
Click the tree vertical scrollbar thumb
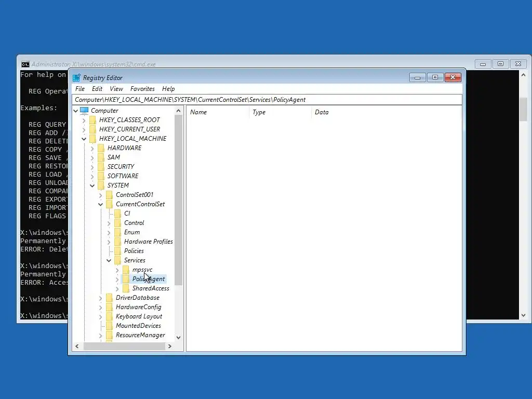(x=179, y=200)
